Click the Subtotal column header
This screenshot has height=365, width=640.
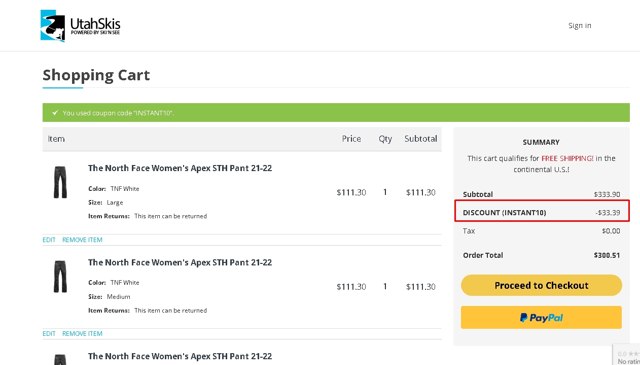click(421, 139)
